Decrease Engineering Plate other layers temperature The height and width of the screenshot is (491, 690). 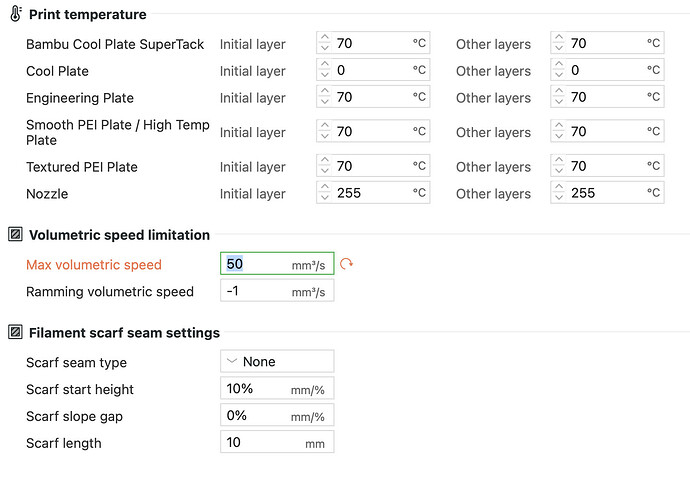coord(559,101)
